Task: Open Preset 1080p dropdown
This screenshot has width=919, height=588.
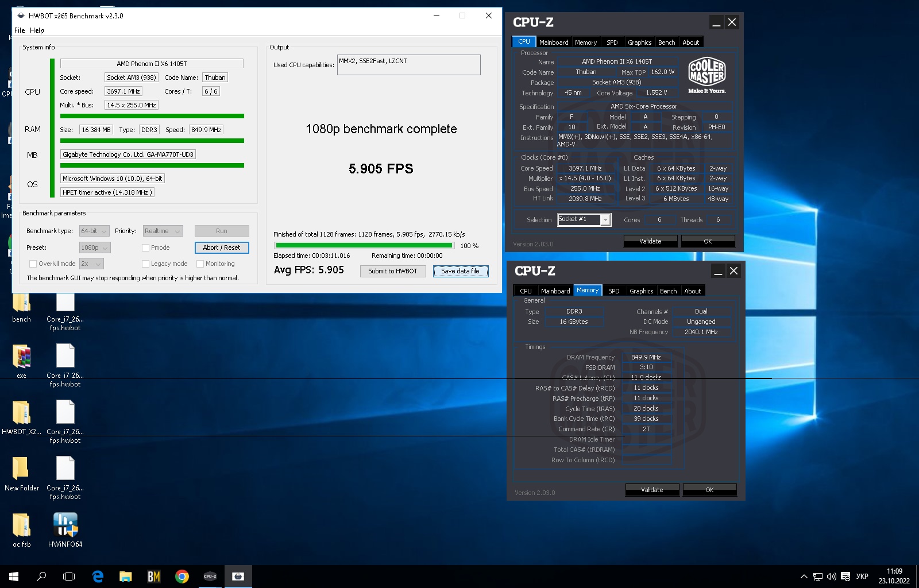Action: pyautogui.click(x=95, y=247)
